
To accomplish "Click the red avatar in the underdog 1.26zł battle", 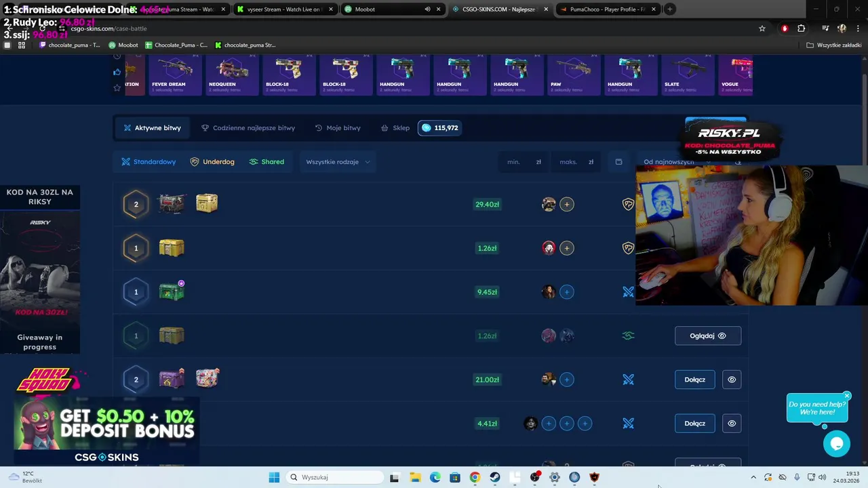I will click(549, 248).
